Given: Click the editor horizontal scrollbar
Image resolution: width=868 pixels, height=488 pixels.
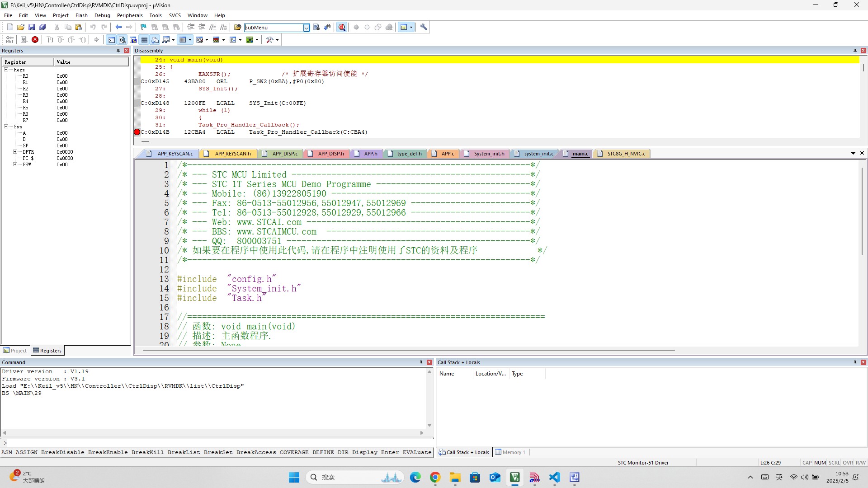Looking at the screenshot, I should pyautogui.click(x=409, y=350).
